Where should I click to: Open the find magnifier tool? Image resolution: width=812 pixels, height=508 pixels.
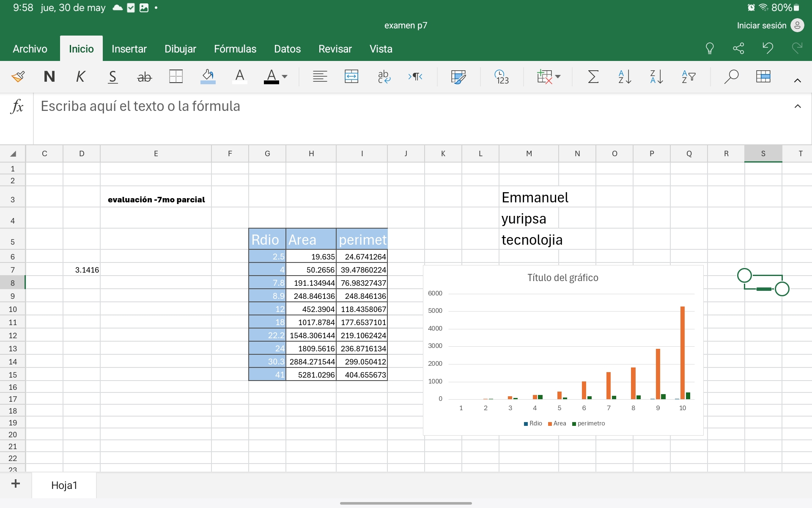731,77
